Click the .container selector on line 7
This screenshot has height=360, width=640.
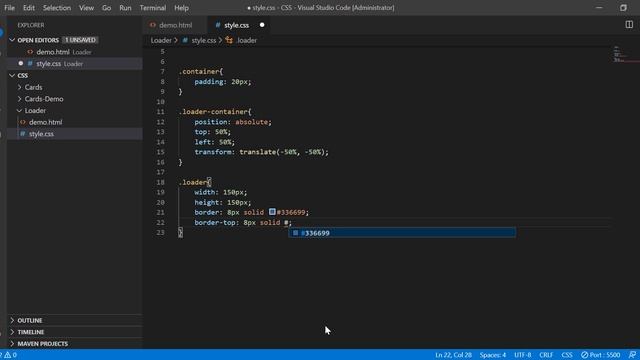200,71
